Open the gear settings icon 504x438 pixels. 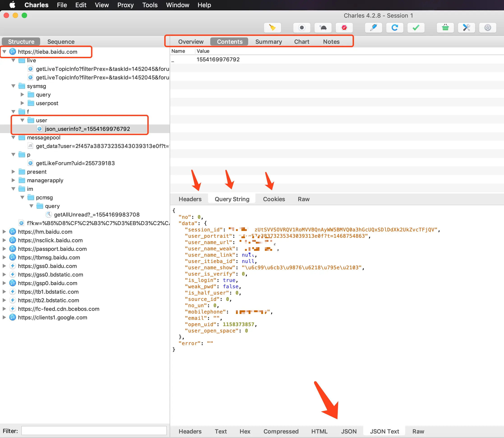488,28
